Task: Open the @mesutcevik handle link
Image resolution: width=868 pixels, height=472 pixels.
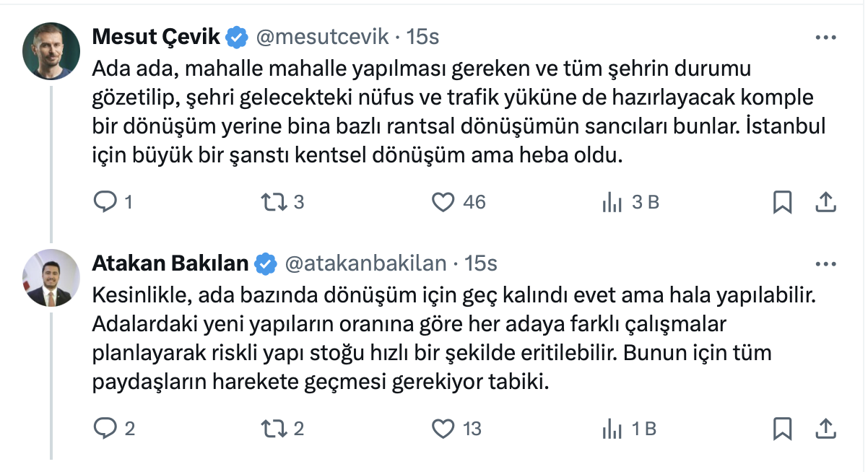Action: (x=323, y=37)
